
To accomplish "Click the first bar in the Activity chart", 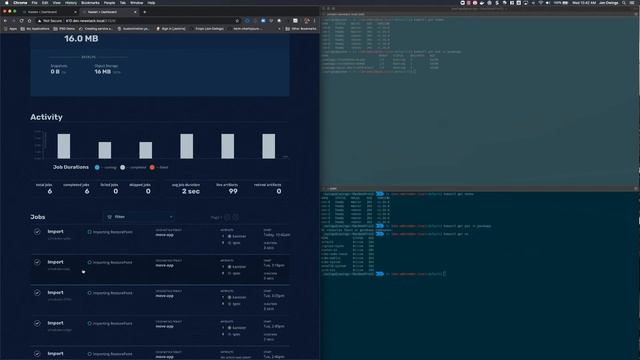I will click(x=64, y=146).
